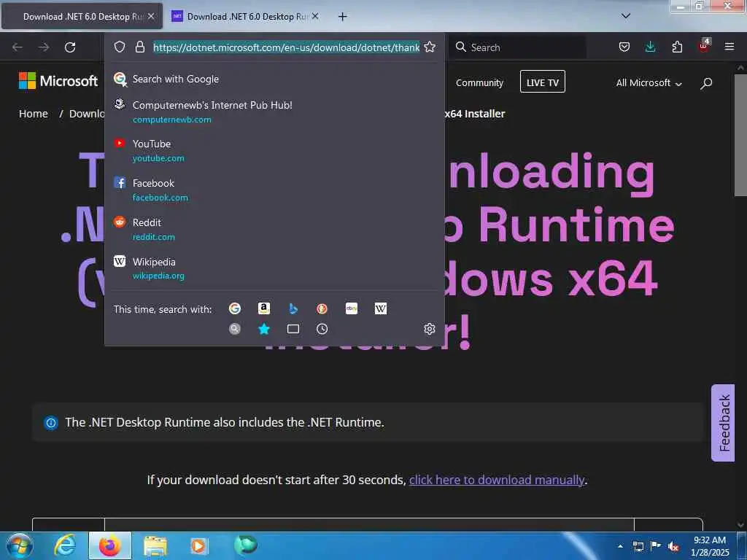Click the gray magnifier search engine icon

pos(235,329)
